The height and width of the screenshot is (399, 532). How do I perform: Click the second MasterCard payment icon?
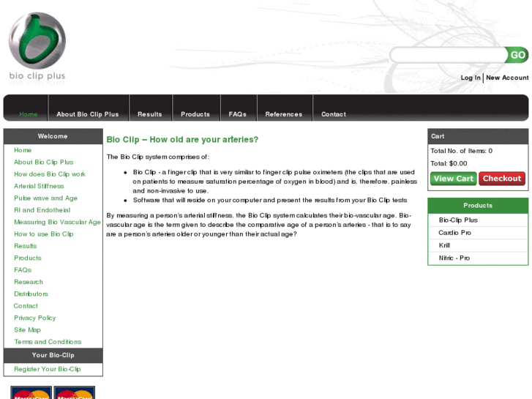click(75, 392)
